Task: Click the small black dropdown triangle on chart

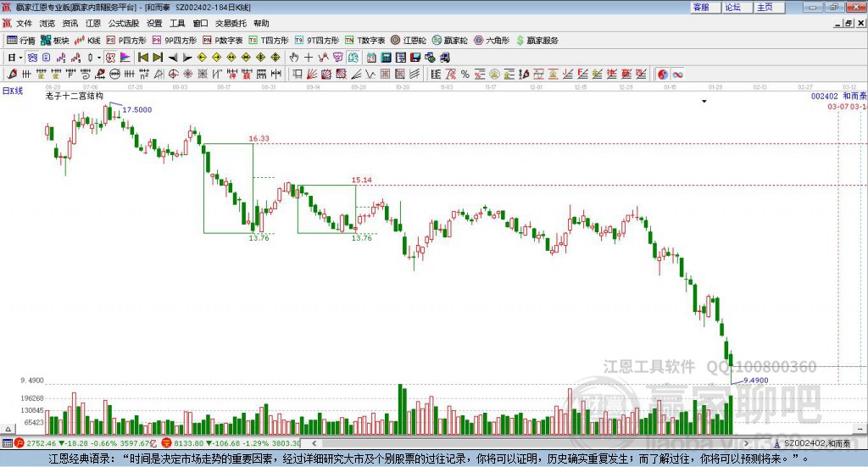Action: pyautogui.click(x=704, y=101)
